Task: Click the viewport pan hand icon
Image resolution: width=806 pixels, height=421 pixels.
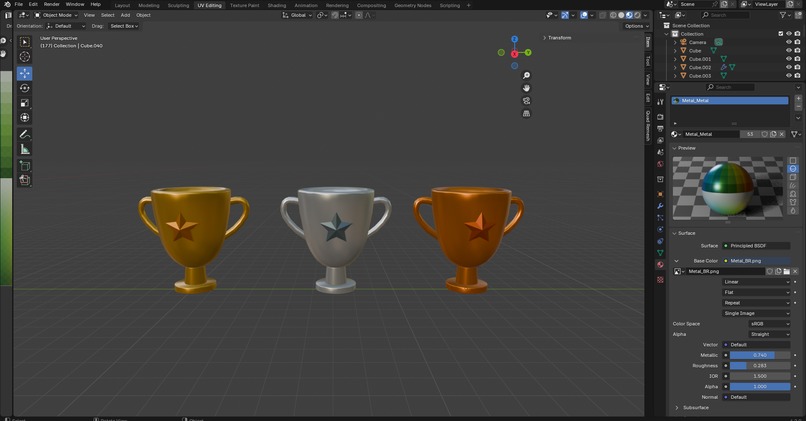Action: [x=526, y=88]
